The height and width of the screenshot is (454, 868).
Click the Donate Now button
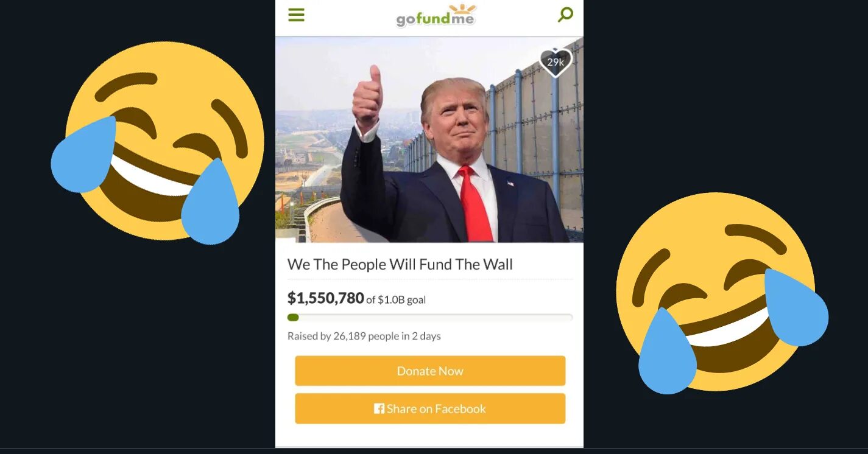coord(430,371)
